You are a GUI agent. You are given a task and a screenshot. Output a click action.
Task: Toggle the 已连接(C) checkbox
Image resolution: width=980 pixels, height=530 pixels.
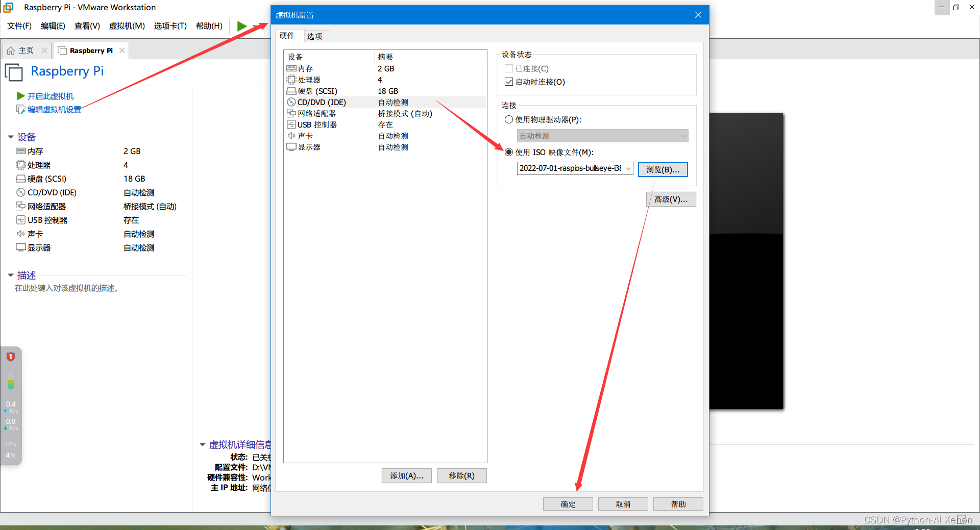pyautogui.click(x=508, y=68)
